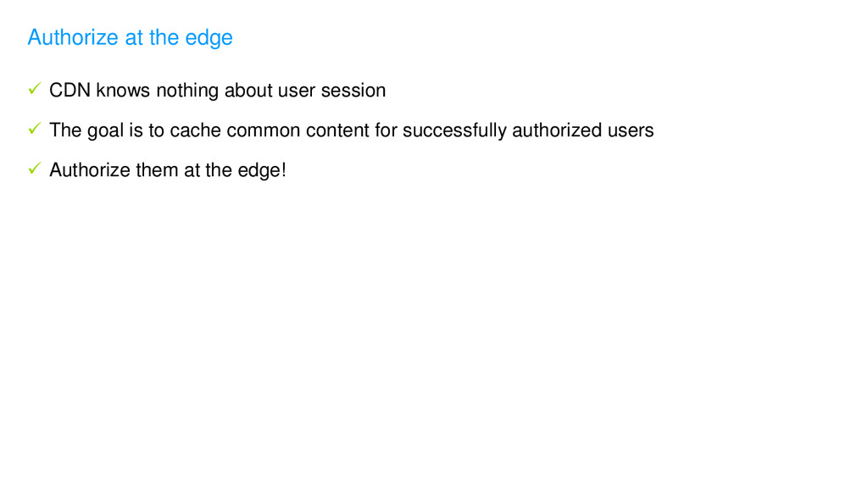Viewport: 868px width, 488px height.
Task: Click the word 'edge' in the blue title
Action: 209,39
